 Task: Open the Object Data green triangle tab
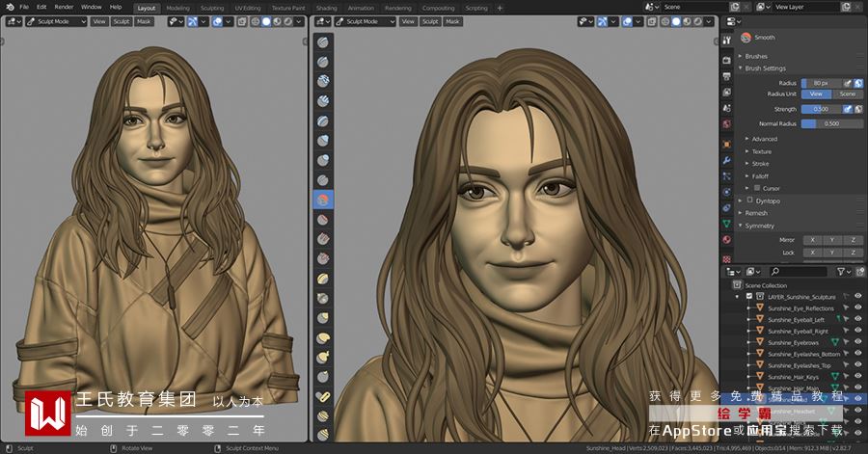[x=727, y=224]
